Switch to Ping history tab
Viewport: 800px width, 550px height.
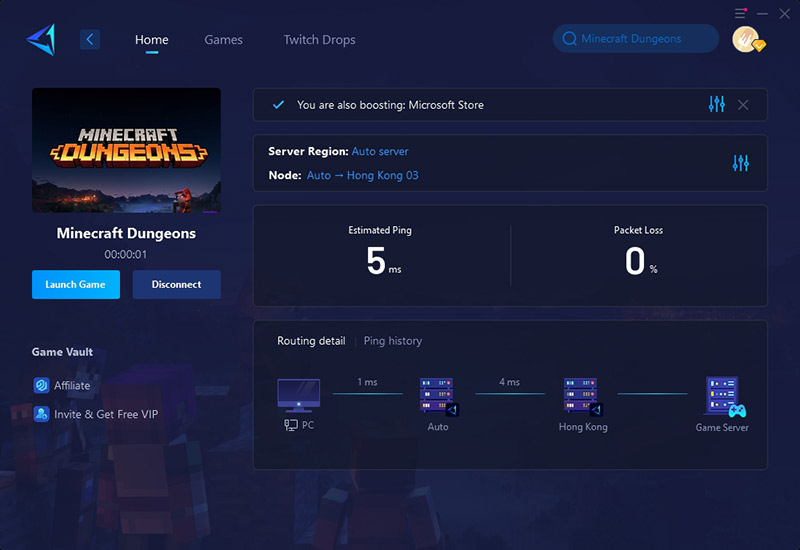coord(393,341)
